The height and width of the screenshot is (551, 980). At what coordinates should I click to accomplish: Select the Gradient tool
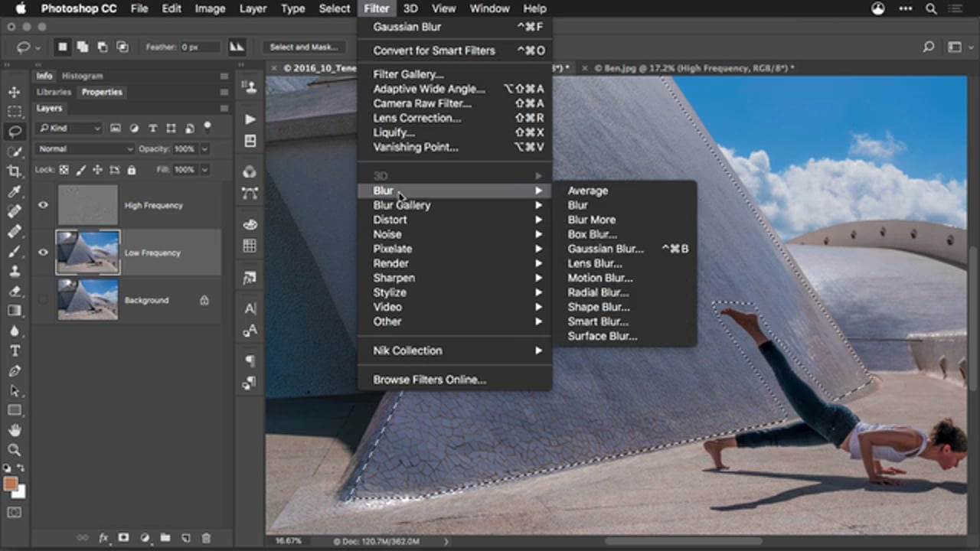(15, 311)
